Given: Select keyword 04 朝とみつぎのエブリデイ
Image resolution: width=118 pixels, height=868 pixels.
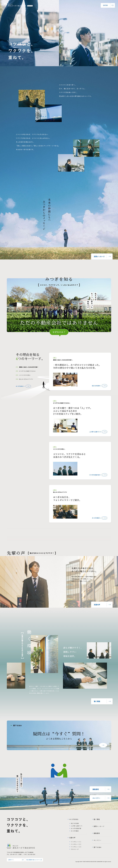Looking at the screenshot, I should (x=24, y=379).
